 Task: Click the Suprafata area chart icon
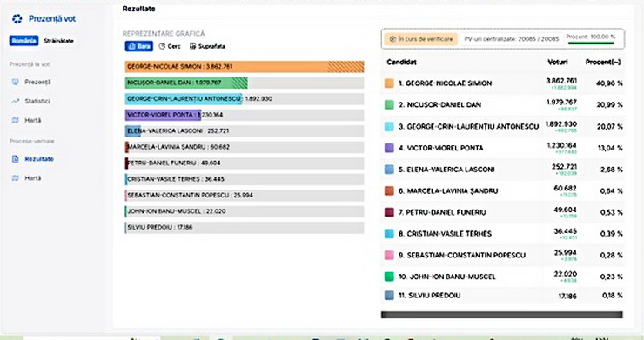click(x=192, y=46)
